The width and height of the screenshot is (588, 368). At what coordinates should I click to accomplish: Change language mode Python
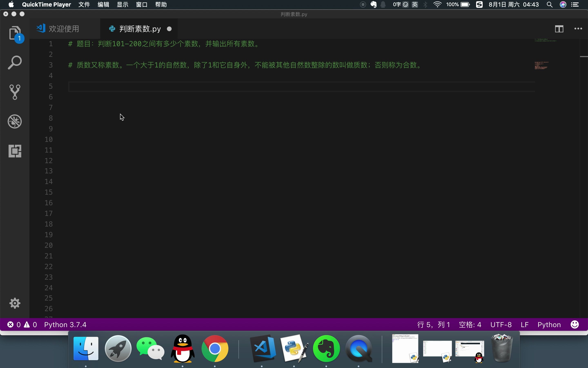(x=549, y=325)
